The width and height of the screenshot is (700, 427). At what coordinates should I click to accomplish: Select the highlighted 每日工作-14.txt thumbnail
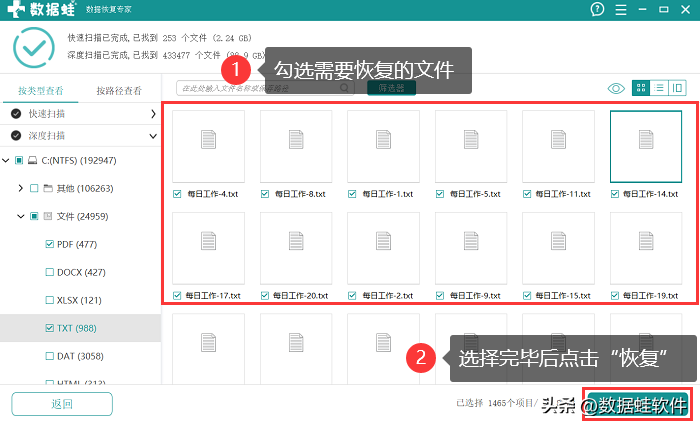point(646,147)
